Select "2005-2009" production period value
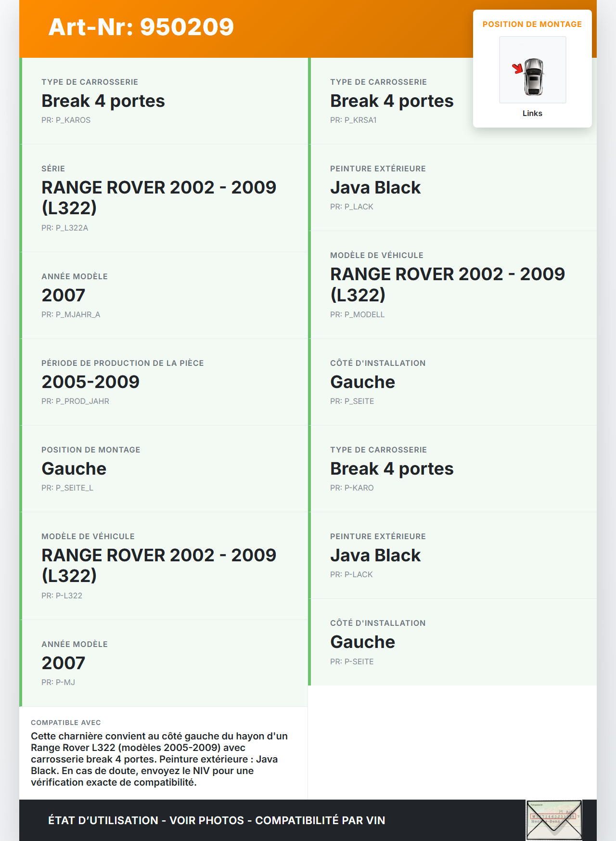The image size is (616, 841). point(90,382)
